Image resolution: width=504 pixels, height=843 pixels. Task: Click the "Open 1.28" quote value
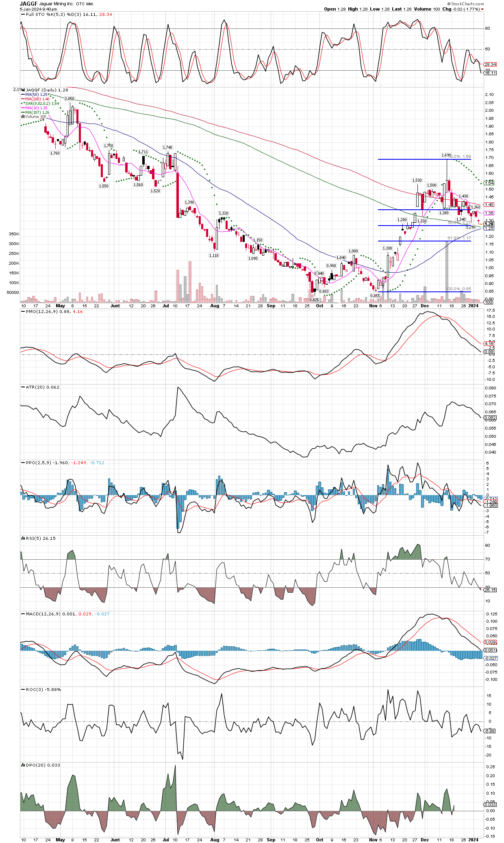point(334,9)
